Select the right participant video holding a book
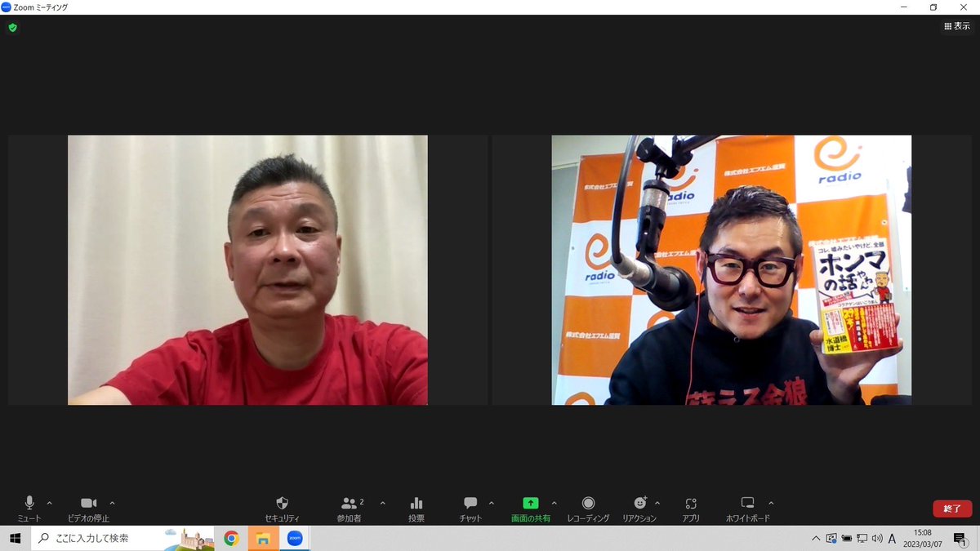This screenshot has height=551, width=980. [x=732, y=270]
